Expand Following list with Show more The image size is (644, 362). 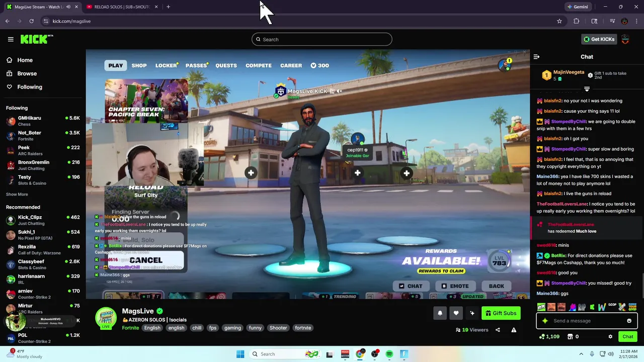coord(17,194)
